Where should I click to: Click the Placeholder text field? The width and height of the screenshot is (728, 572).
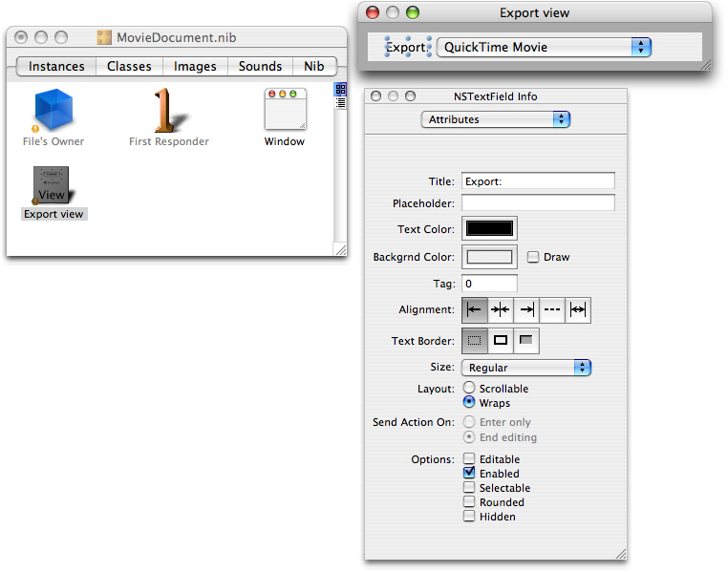click(538, 202)
